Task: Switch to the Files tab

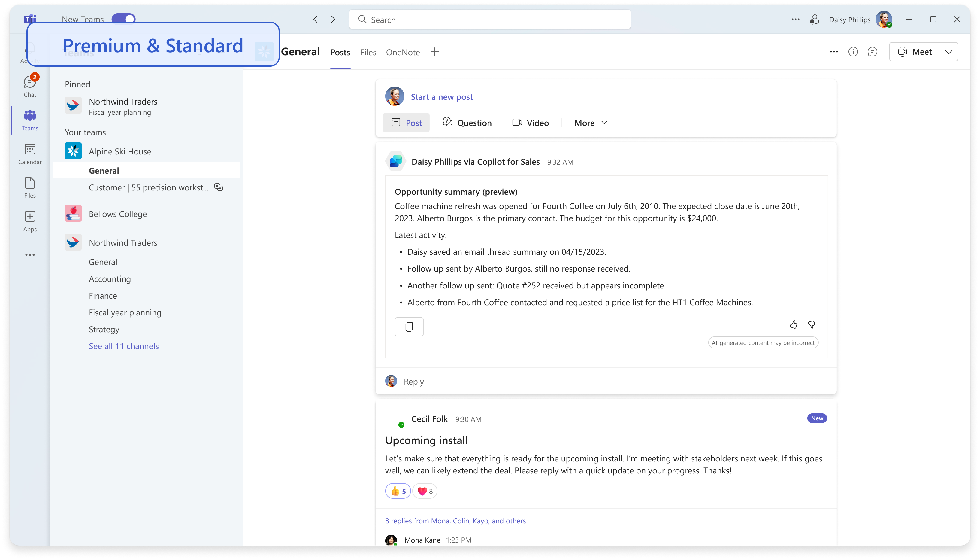Action: click(x=368, y=52)
